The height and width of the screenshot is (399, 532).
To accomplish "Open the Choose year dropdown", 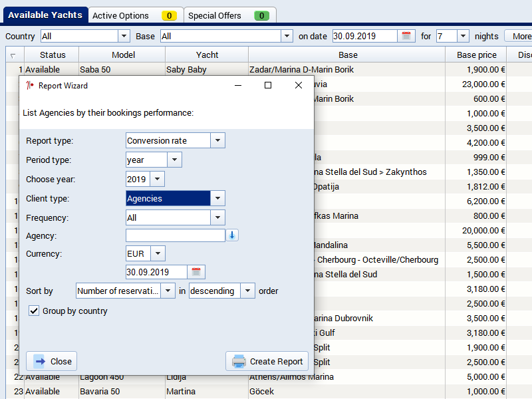I will (x=157, y=180).
